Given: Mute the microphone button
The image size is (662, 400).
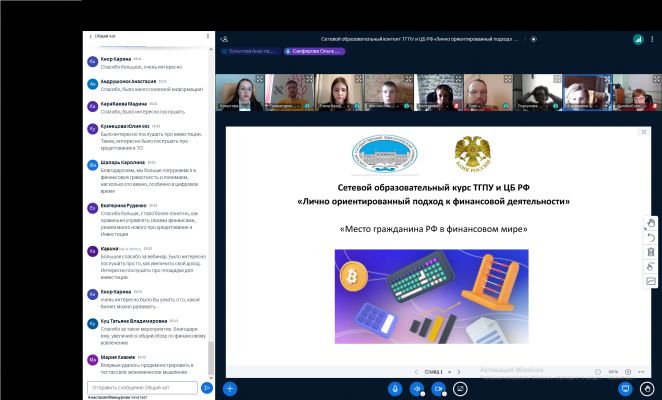Looking at the screenshot, I should pyautogui.click(x=395, y=389).
